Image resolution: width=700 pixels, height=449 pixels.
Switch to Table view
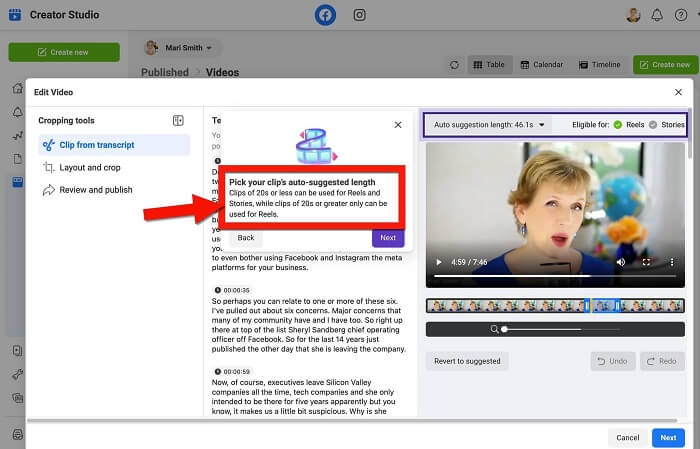click(489, 65)
